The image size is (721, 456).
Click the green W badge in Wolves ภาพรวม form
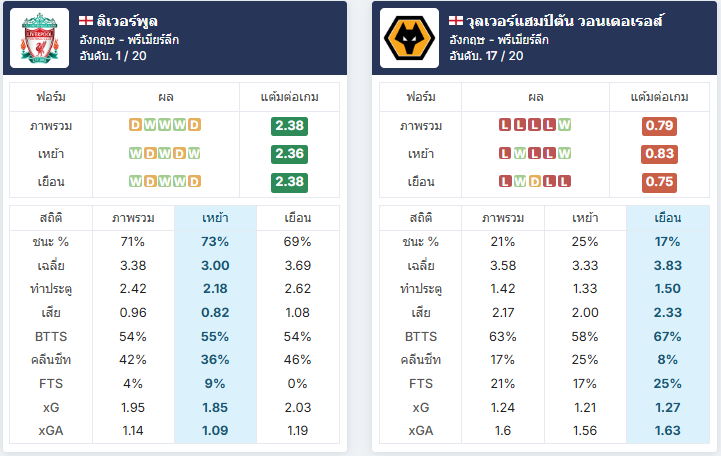(x=565, y=125)
